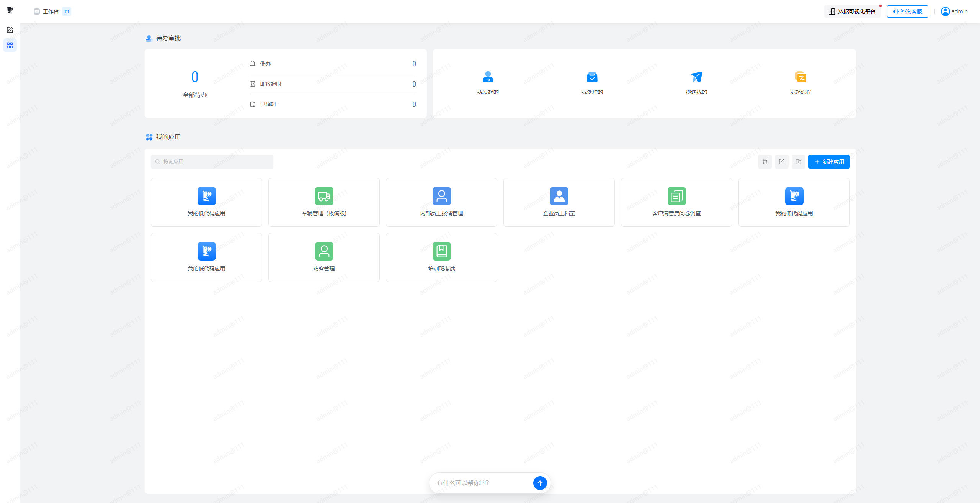Click the magnifier icon in 搜索应用 field
The image size is (980, 503).
coord(157,162)
